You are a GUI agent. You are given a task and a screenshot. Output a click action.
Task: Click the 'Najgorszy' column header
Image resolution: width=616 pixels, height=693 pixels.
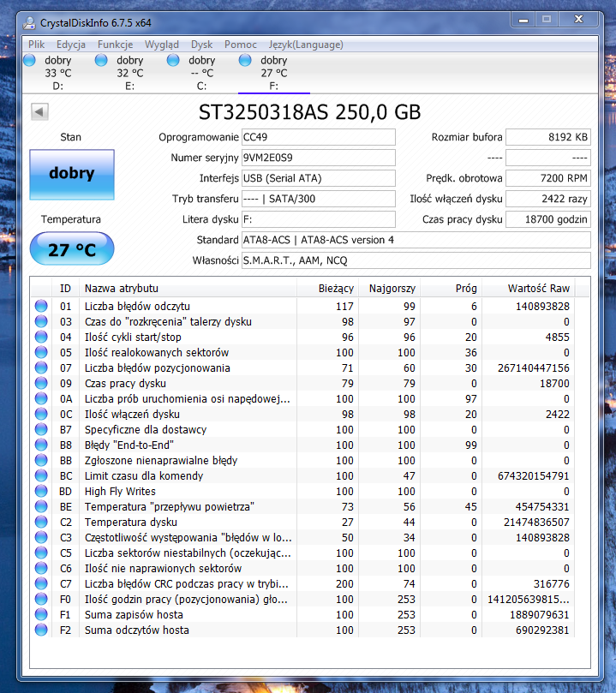tap(389, 289)
